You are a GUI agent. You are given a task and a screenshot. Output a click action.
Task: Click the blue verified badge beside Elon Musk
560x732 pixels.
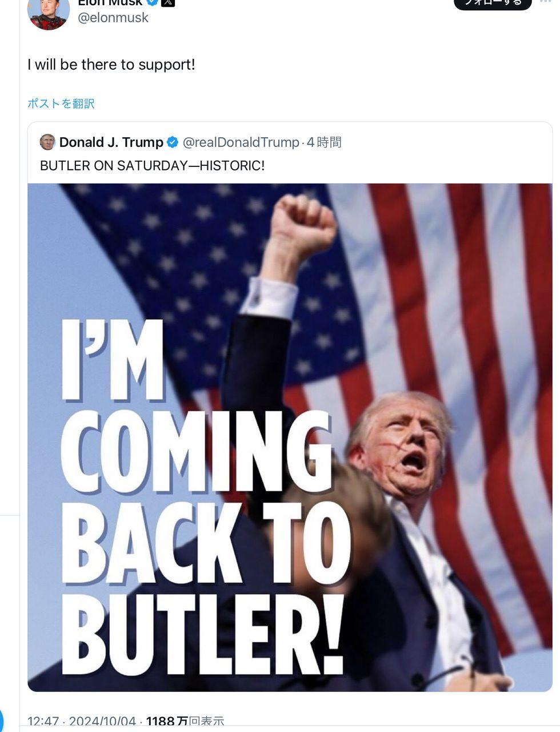pyautogui.click(x=153, y=2)
